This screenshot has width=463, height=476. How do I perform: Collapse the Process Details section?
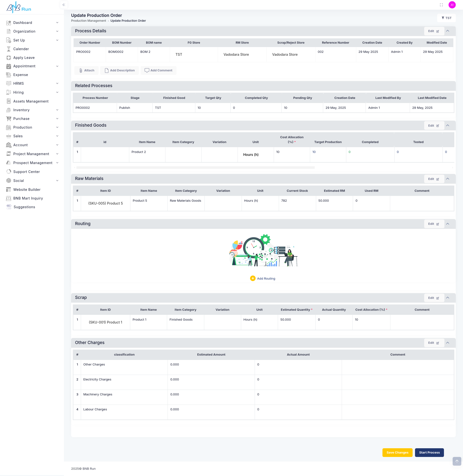tap(447, 31)
